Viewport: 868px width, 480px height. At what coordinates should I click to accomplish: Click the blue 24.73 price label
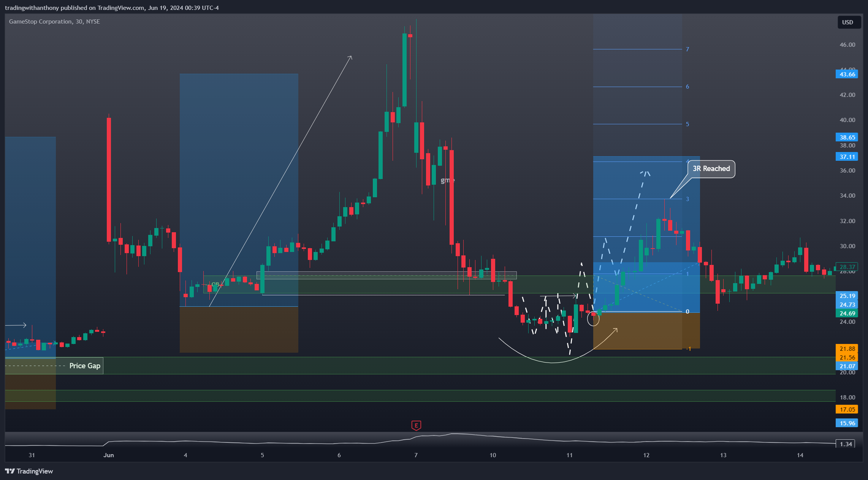click(x=847, y=304)
